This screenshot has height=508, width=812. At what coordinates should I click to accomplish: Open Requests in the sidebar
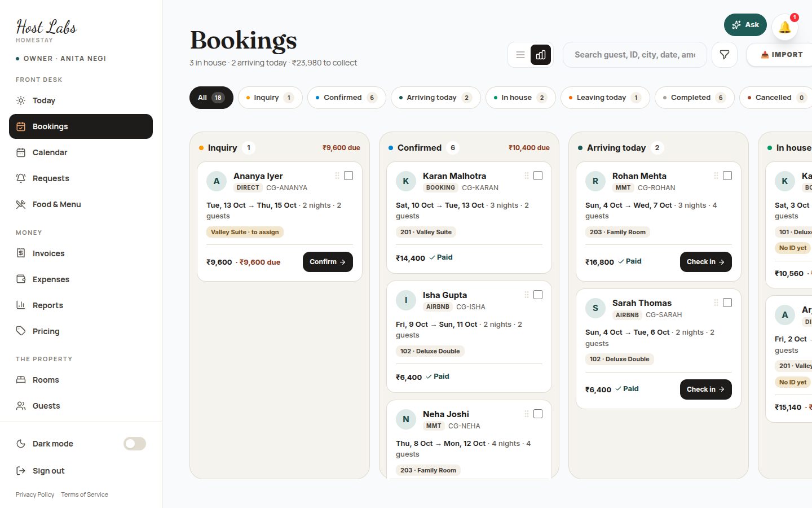pos(81,178)
